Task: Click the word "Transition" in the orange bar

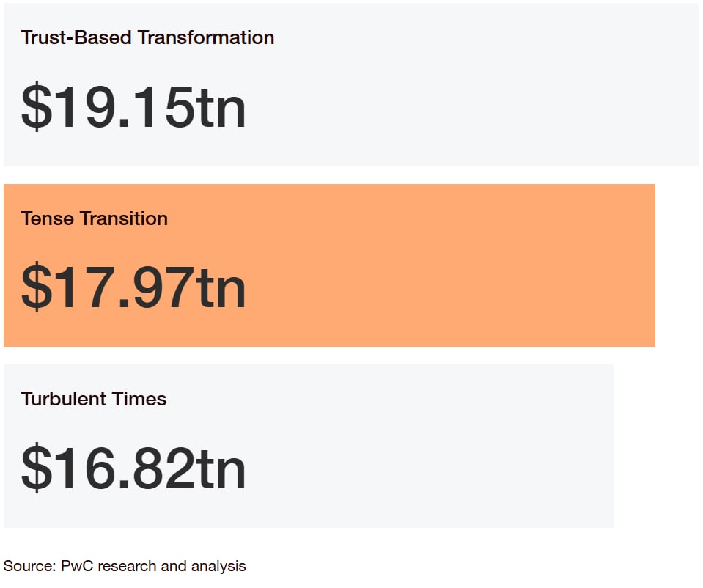Action: 124,219
